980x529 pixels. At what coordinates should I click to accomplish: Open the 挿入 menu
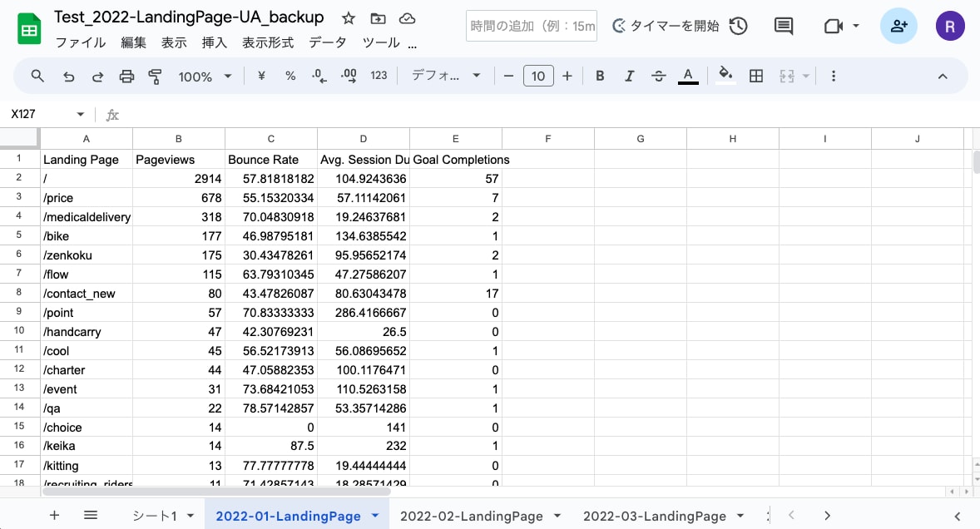tap(215, 42)
